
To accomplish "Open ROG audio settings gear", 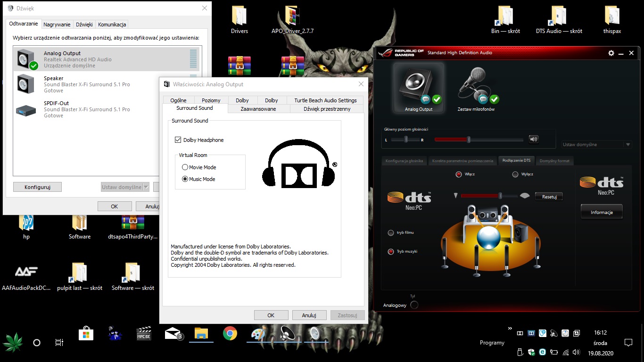I will (x=611, y=53).
